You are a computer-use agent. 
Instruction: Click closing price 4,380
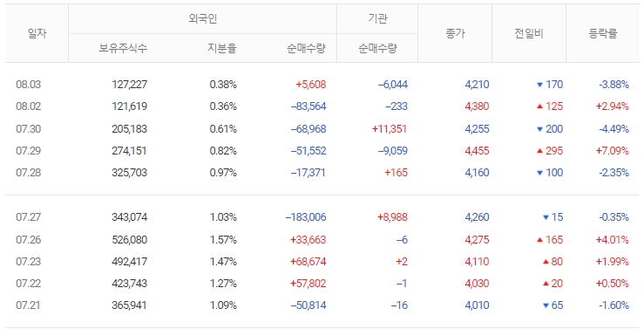477,106
